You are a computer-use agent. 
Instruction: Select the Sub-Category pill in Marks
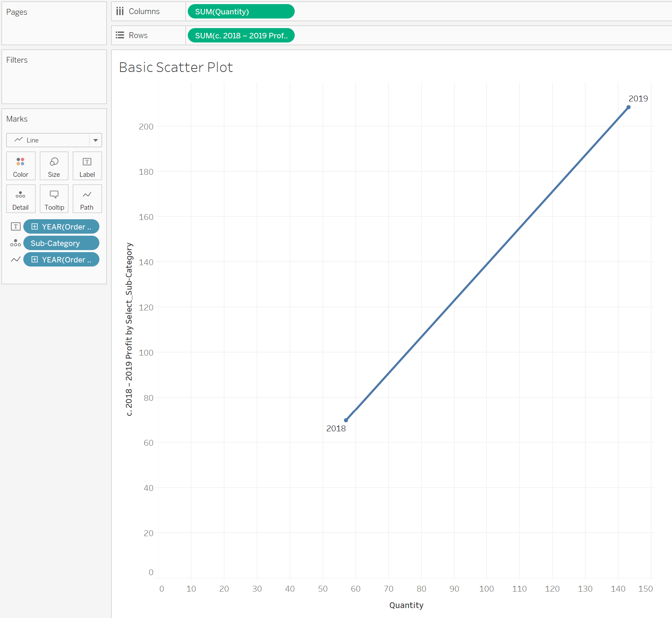[61, 243]
